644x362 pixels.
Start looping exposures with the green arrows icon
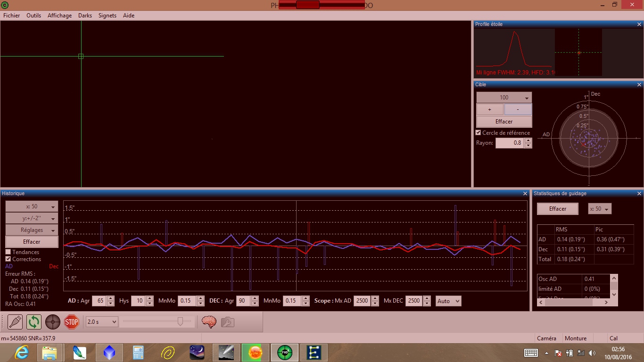pyautogui.click(x=34, y=322)
